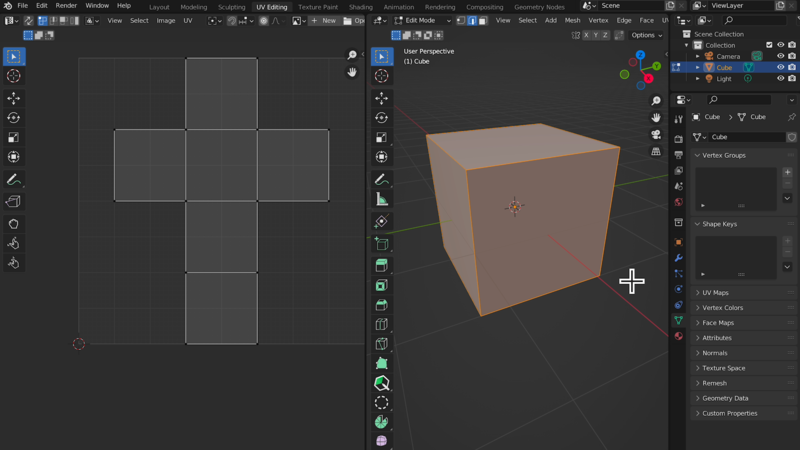Select the Add Cube tool
The height and width of the screenshot is (450, 800).
(382, 243)
